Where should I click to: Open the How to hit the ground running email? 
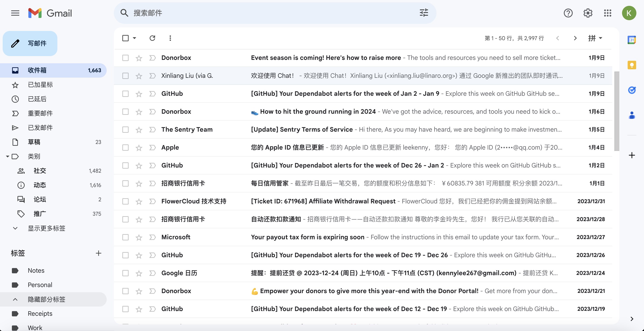pyautogui.click(x=363, y=112)
